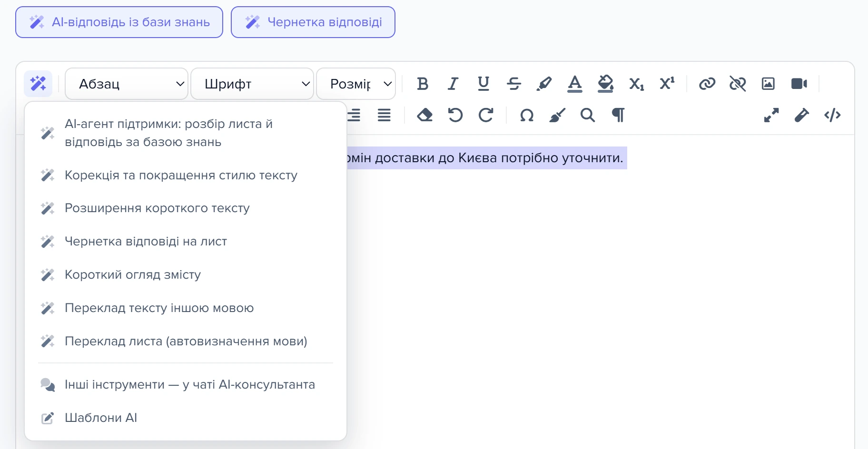Select the highlighter marker tool
The image size is (868, 449).
[x=544, y=84]
